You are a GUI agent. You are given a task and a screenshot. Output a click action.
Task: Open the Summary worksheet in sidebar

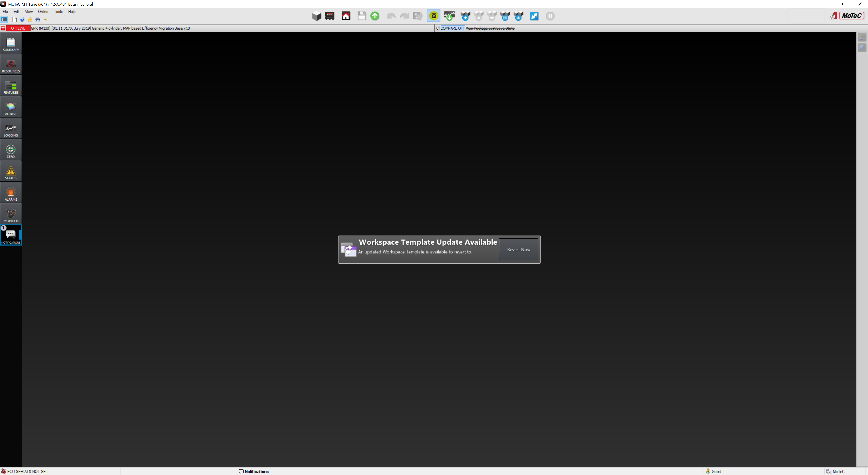[11, 44]
